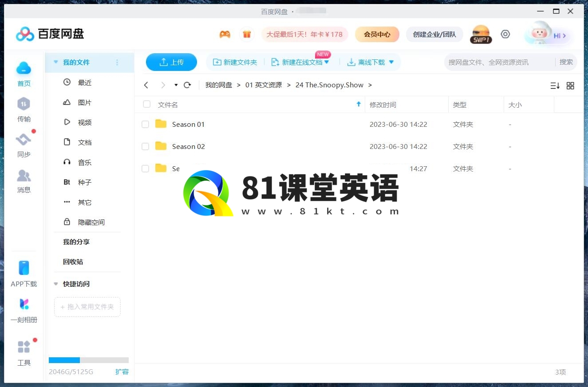Screen dimensions: 588x387
Task: Click 扩容 link to expand storage
Action: [x=122, y=371]
